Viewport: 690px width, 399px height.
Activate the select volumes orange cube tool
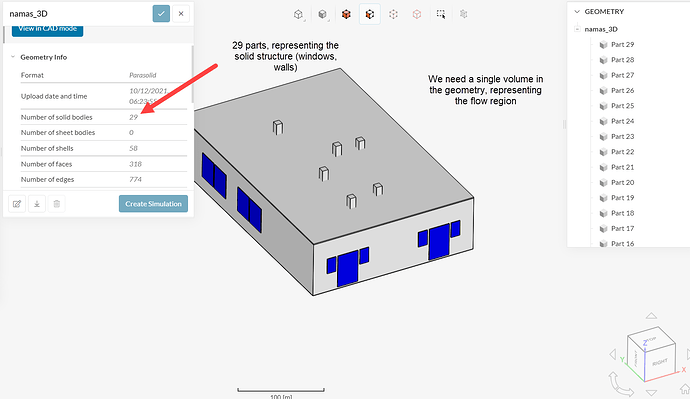(x=346, y=15)
